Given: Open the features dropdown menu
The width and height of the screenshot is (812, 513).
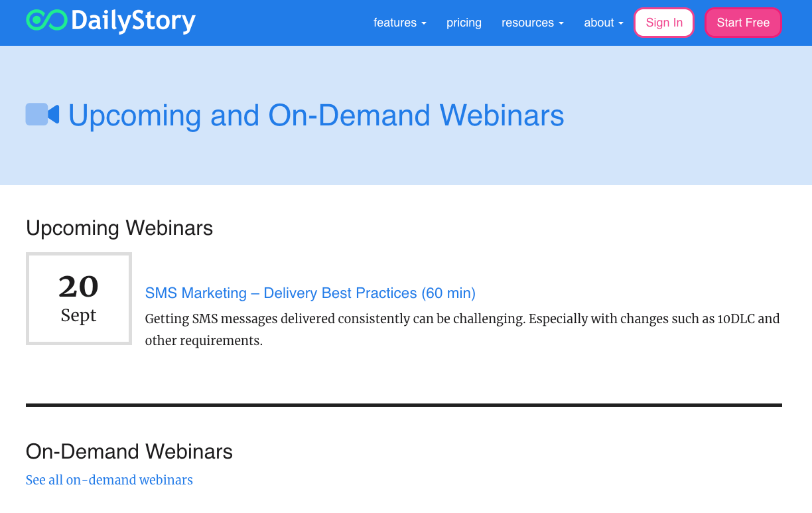Looking at the screenshot, I should coord(400,23).
